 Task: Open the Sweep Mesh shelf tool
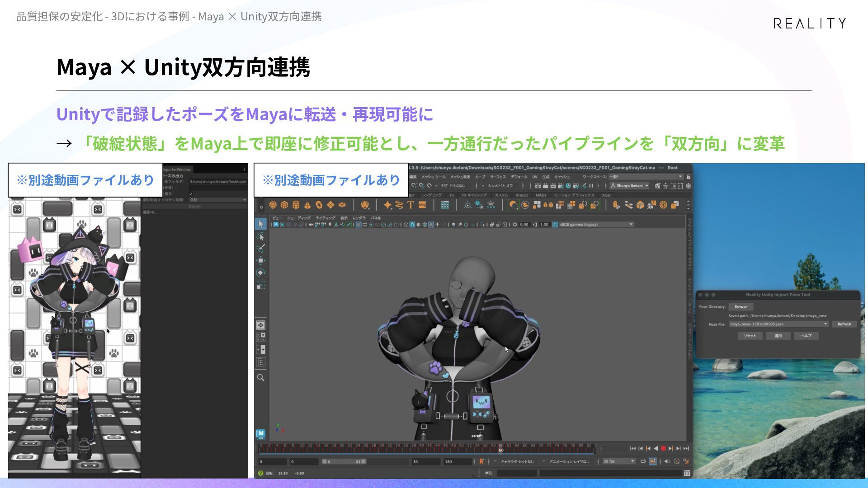pyautogui.click(x=399, y=205)
